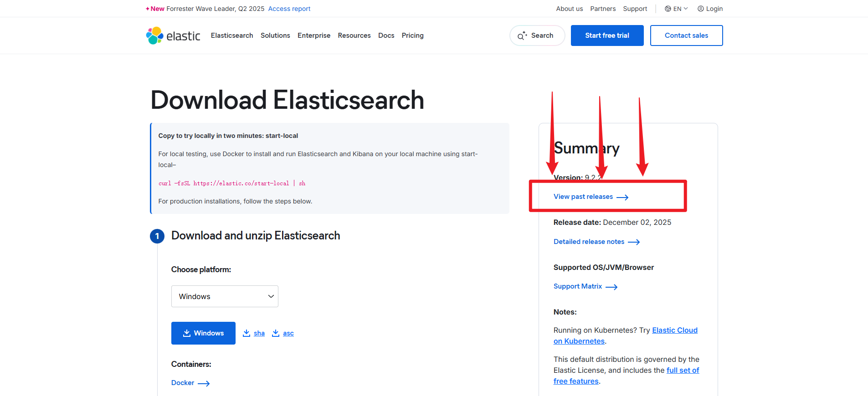The width and height of the screenshot is (868, 396).
Task: Click the Contact sales button
Action: 687,36
